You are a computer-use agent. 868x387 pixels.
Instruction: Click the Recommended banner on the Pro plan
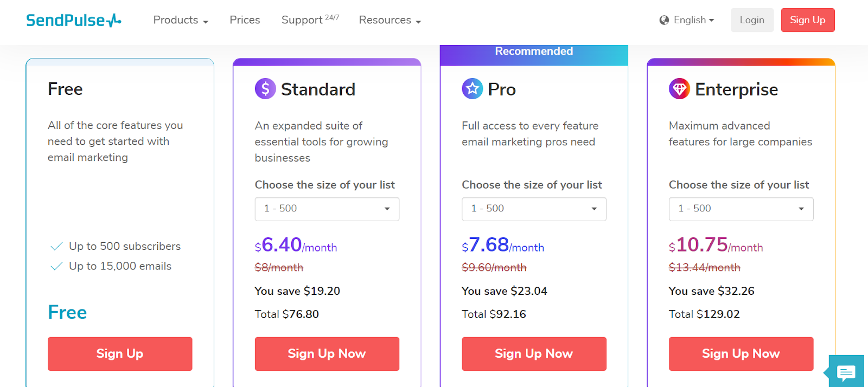point(534,51)
